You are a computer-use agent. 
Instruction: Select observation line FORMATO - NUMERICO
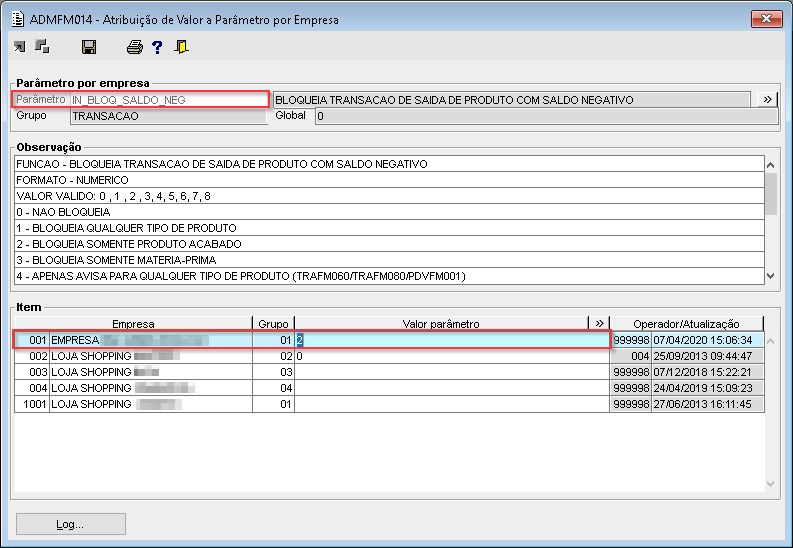(x=389, y=180)
